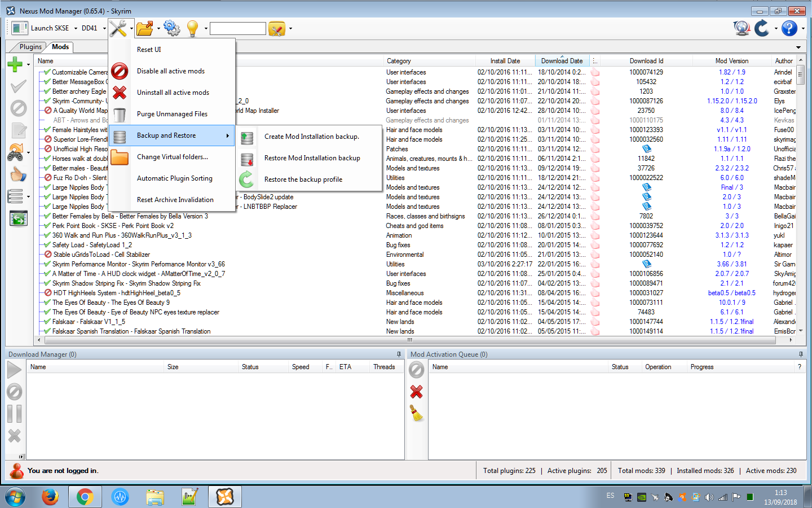Click the grey notepad icon in the sidebar
The image size is (812, 508).
(x=18, y=130)
